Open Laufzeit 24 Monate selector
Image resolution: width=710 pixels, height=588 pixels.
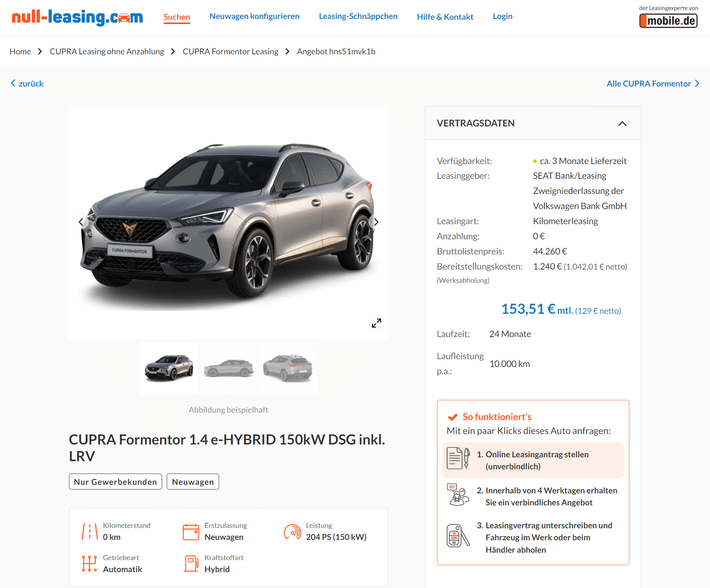click(510, 334)
